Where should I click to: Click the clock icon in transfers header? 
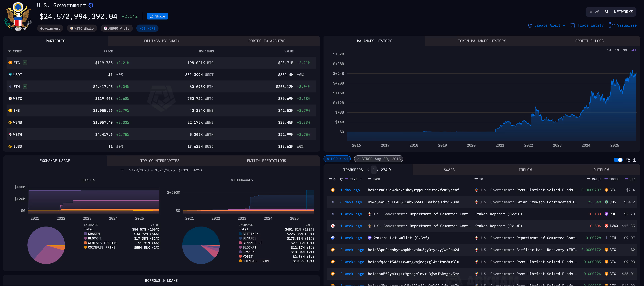point(341,179)
